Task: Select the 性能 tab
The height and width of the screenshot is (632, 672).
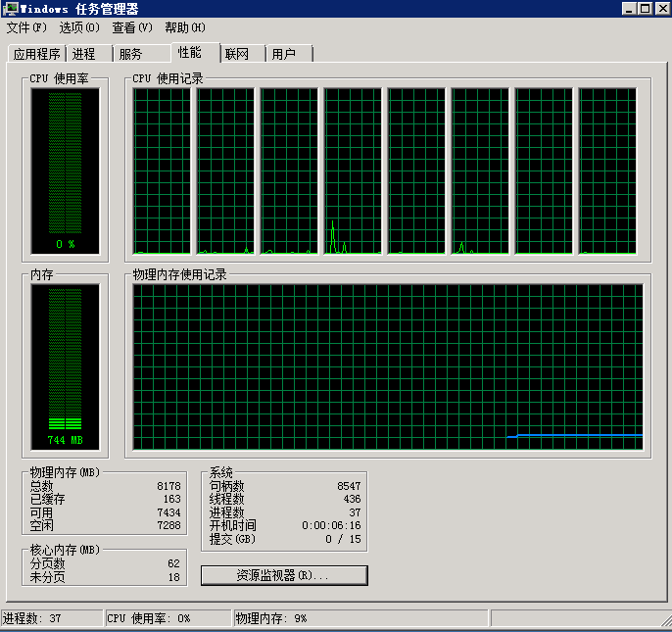Action: (x=196, y=53)
